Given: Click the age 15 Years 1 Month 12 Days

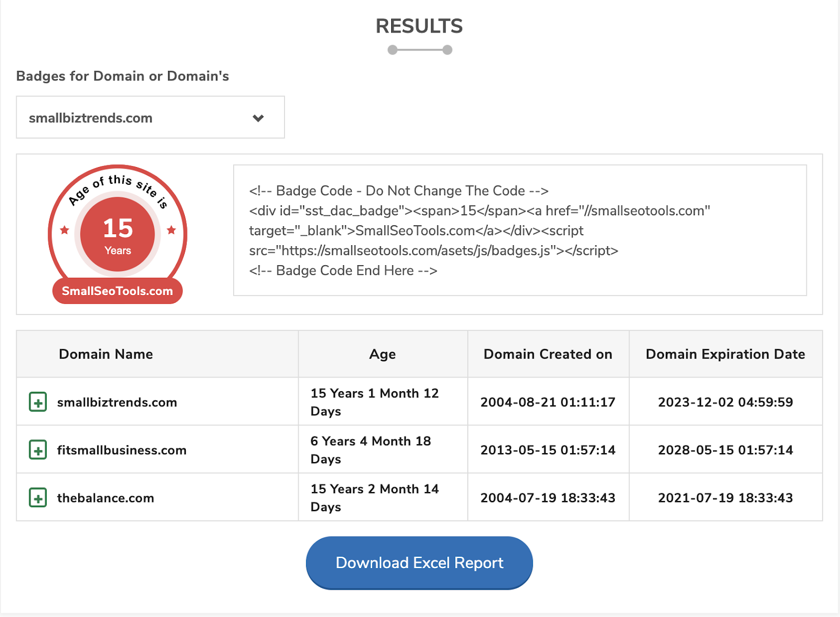Looking at the screenshot, I should (x=375, y=402).
